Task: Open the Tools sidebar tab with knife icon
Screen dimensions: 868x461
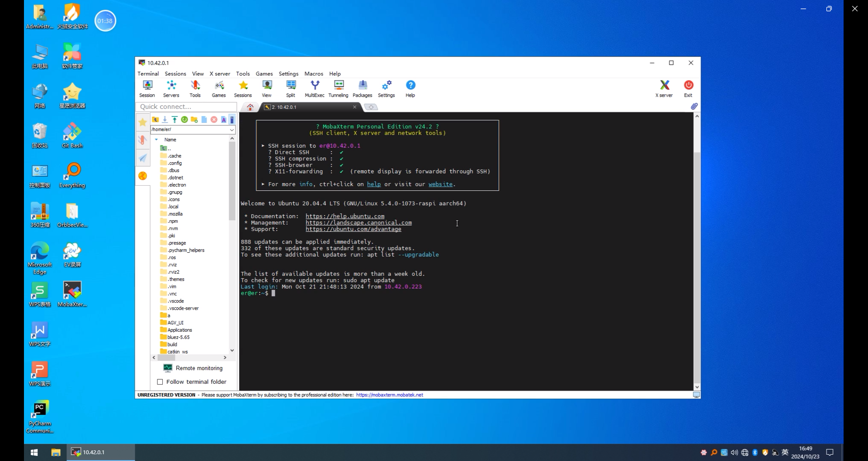Action: (x=143, y=140)
